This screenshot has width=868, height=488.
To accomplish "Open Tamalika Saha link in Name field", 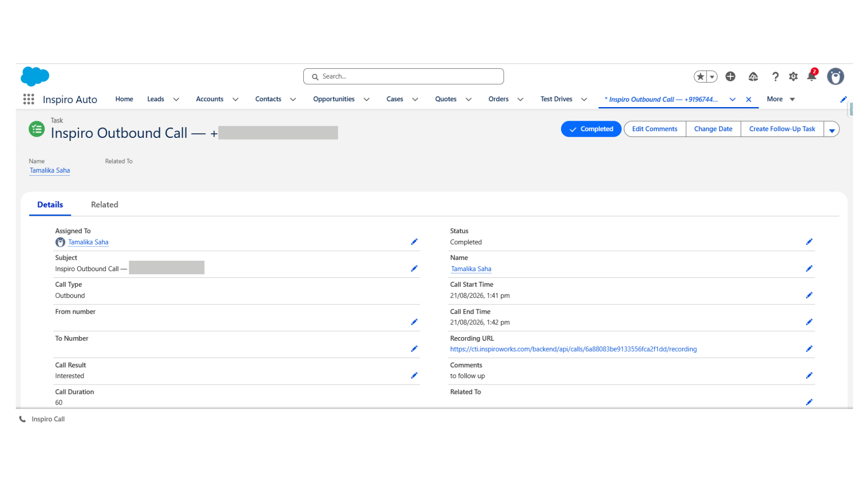I will (x=471, y=269).
